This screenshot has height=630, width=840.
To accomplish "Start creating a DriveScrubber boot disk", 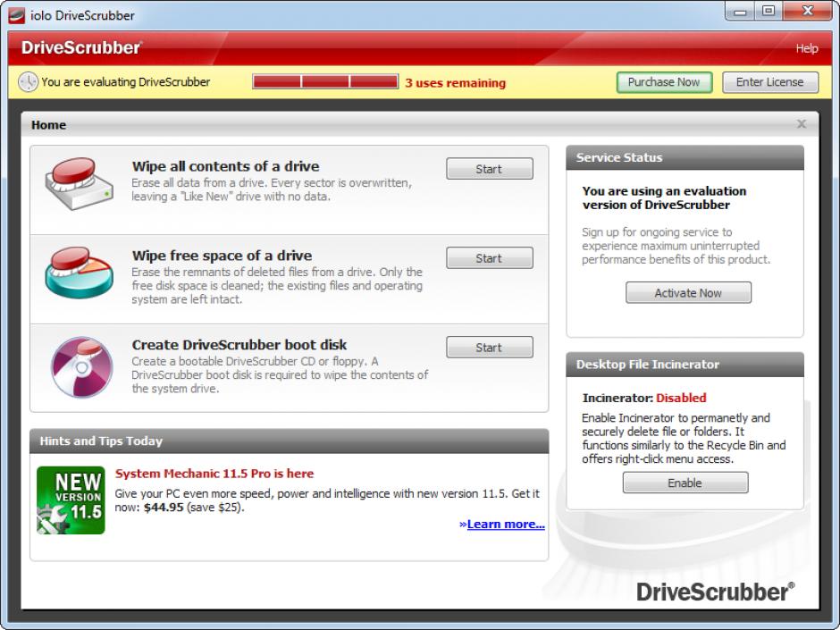I will (x=490, y=347).
